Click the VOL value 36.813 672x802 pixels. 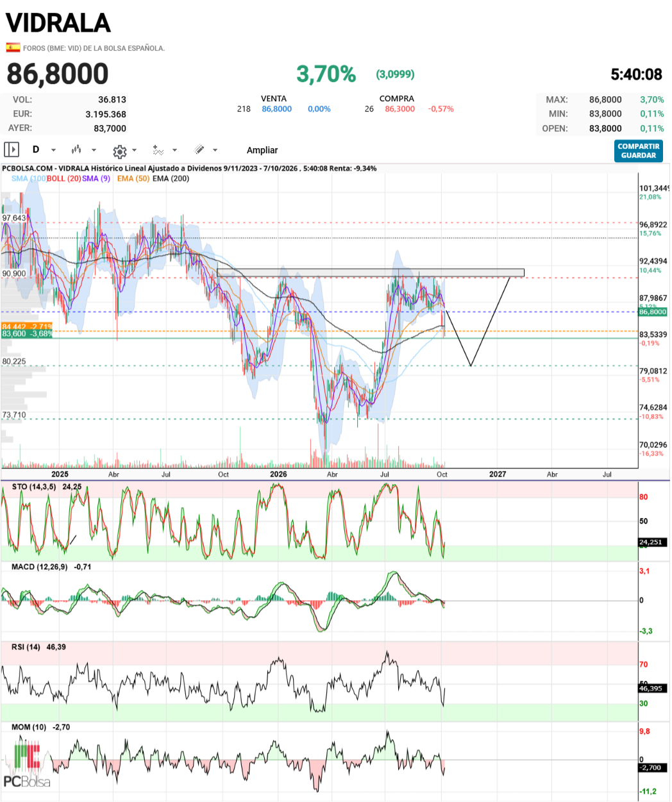112,99
